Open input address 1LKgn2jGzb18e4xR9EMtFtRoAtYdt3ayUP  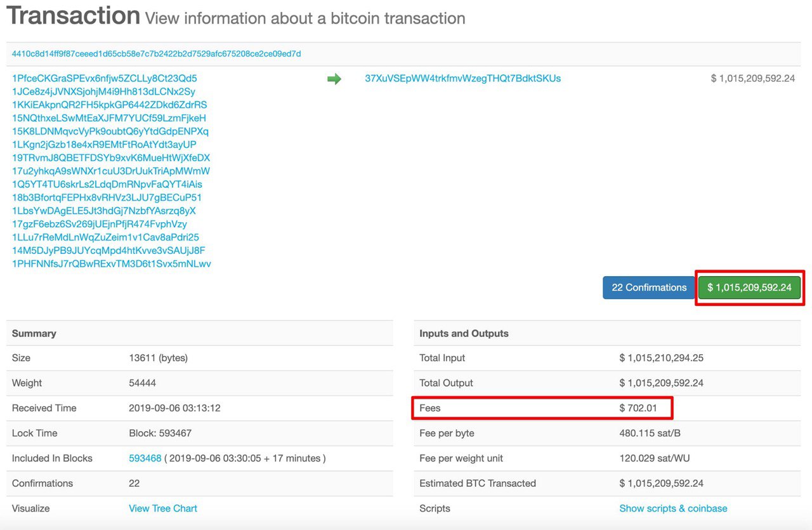pyautogui.click(x=104, y=145)
